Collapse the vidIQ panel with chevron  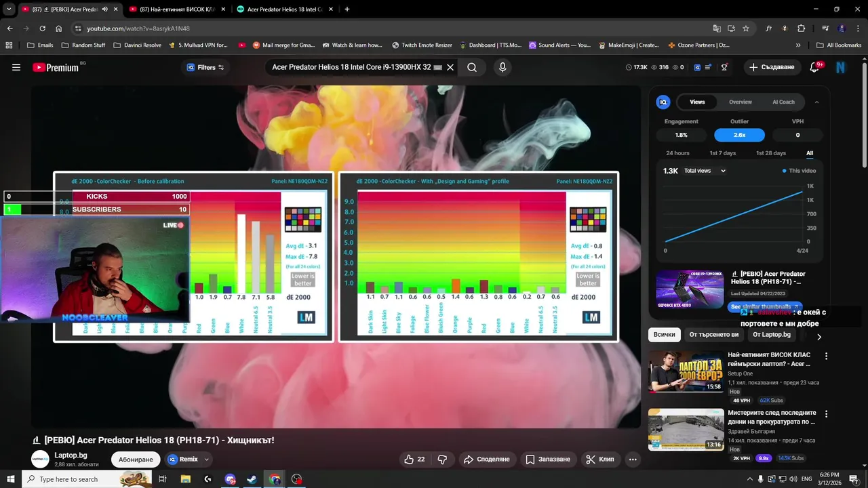pyautogui.click(x=816, y=102)
